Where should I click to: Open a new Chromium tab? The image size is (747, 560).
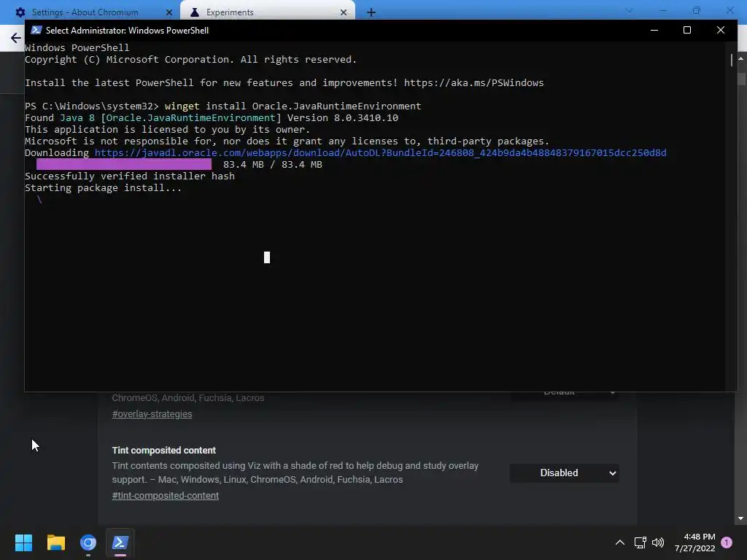(x=371, y=12)
